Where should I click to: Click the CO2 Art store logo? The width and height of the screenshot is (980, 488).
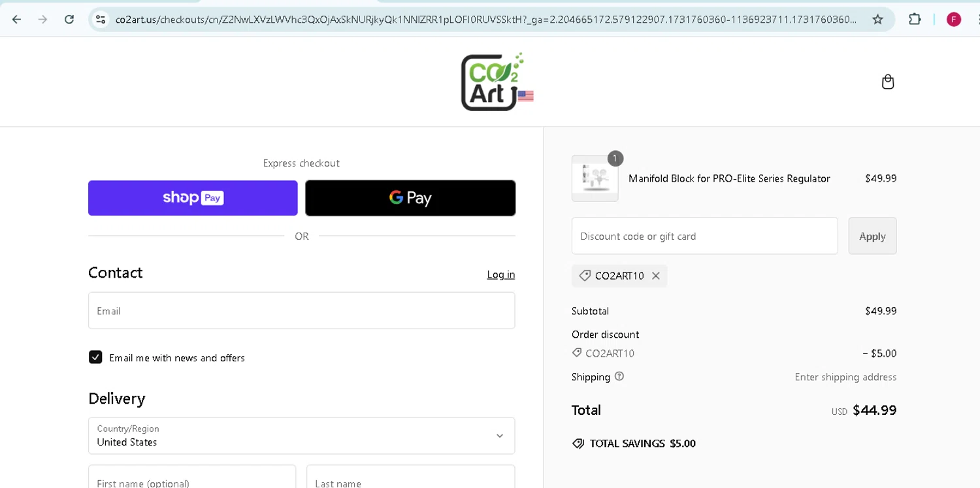tap(497, 82)
